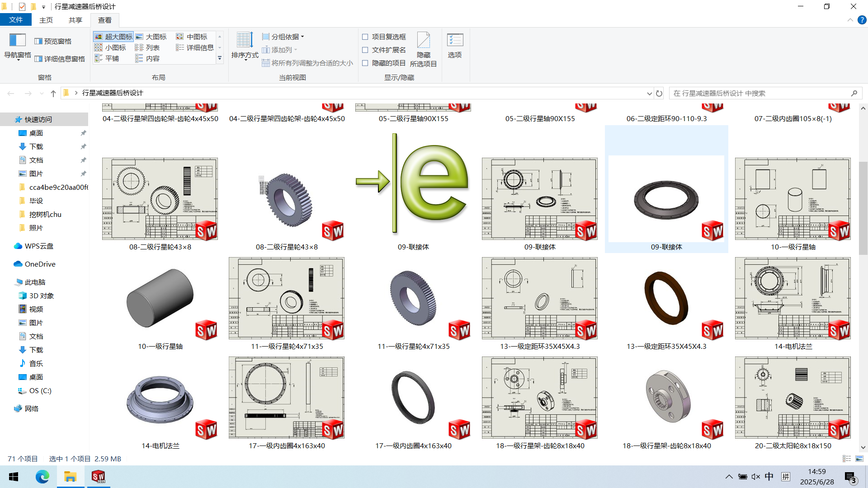Viewport: 868px width, 488px height.
Task: Open SolidWorks from the taskbar
Action: [98, 477]
